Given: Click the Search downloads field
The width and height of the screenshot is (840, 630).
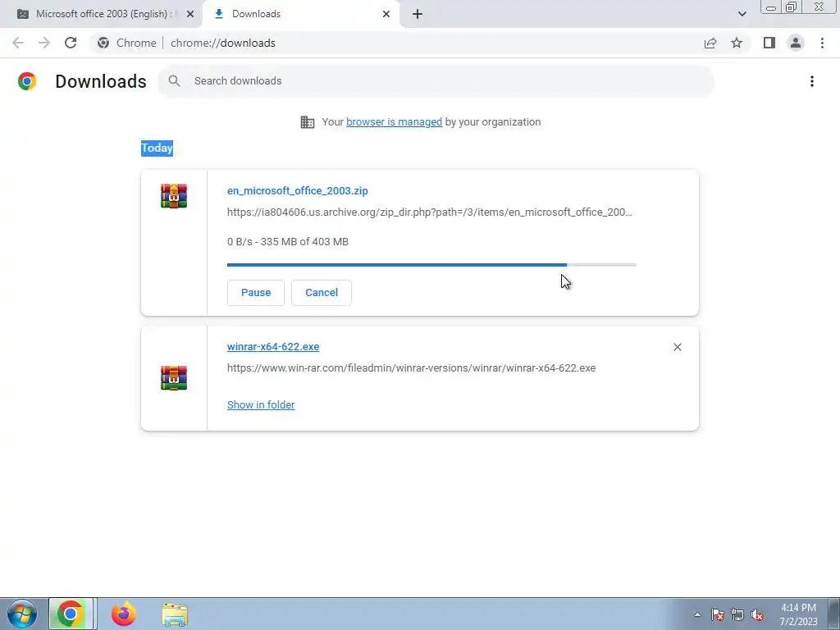Looking at the screenshot, I should pyautogui.click(x=436, y=81).
